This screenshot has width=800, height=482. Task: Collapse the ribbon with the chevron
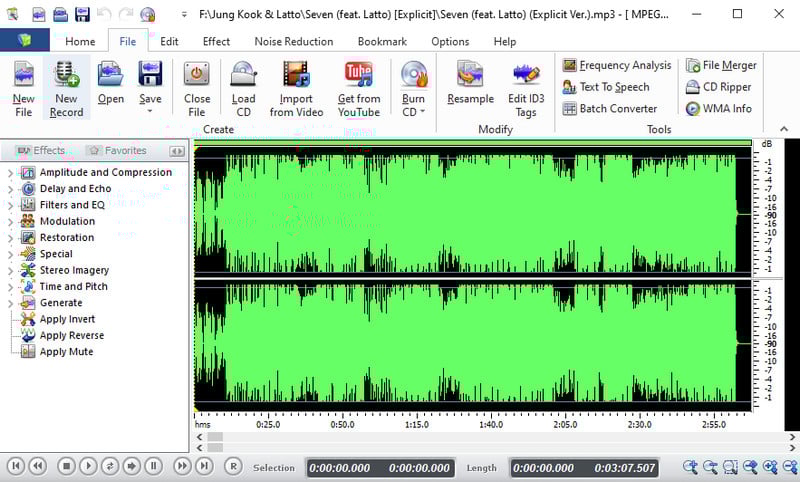point(784,129)
